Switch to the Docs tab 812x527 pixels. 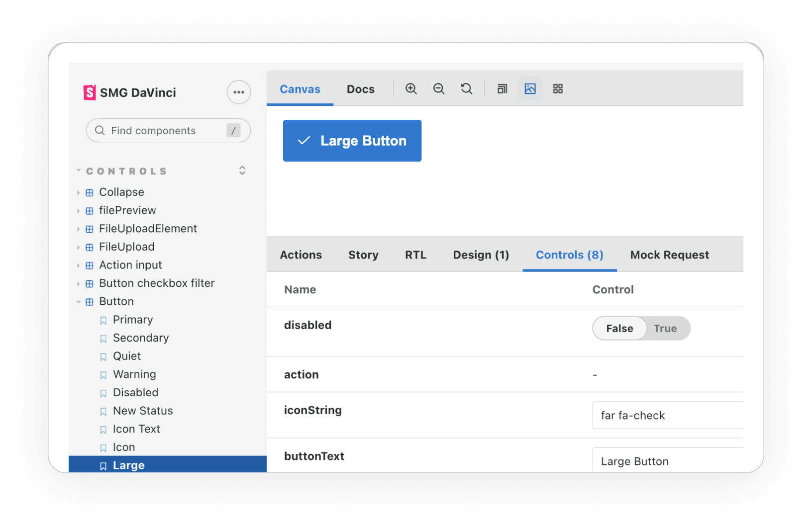pos(360,89)
